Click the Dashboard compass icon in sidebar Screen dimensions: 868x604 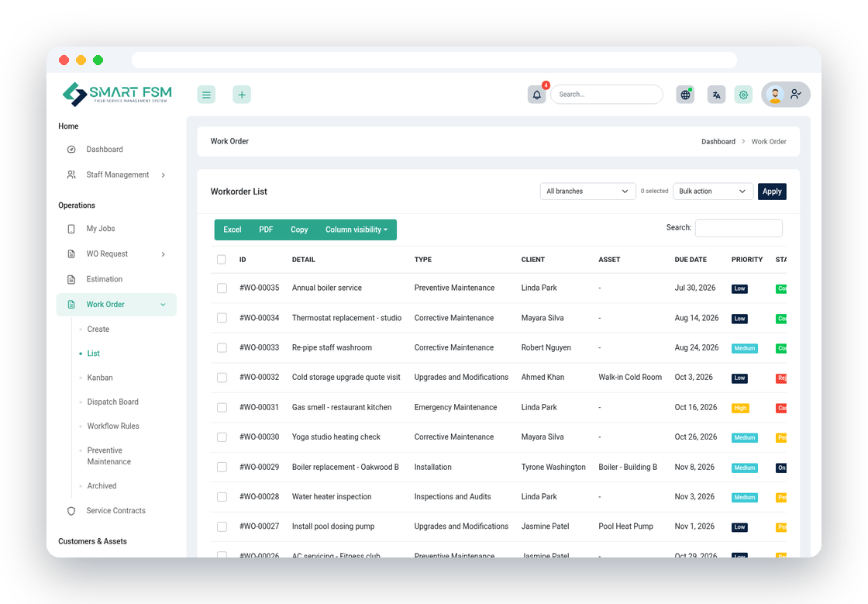71,150
